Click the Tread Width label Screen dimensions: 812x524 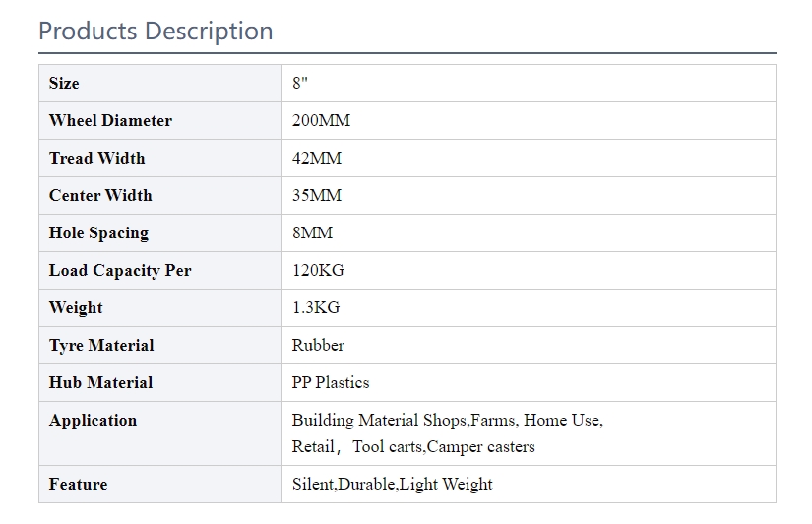click(96, 159)
